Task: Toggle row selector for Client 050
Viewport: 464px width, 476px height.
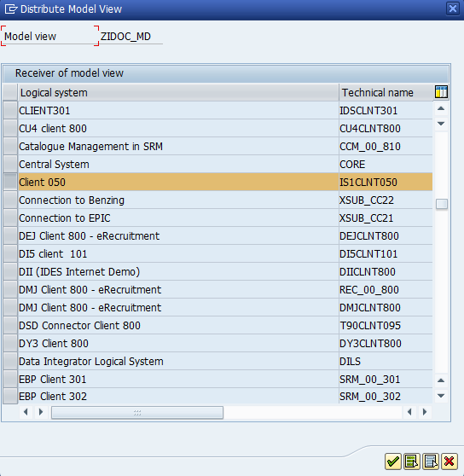Action: tap(10, 183)
